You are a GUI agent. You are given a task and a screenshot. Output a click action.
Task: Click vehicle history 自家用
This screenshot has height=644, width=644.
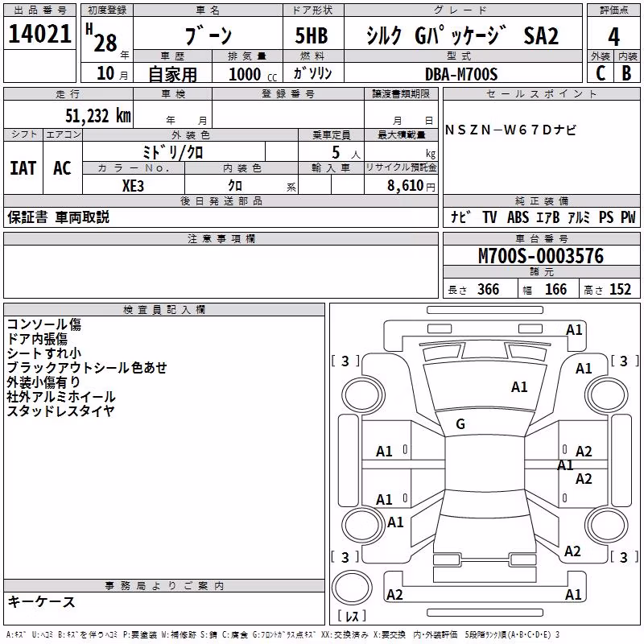(x=172, y=74)
